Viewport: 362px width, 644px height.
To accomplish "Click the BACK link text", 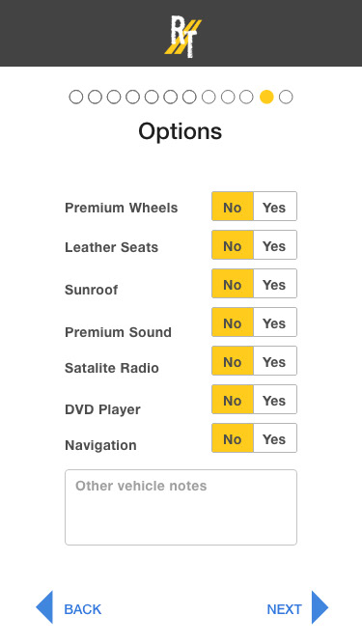I will pos(82,609).
